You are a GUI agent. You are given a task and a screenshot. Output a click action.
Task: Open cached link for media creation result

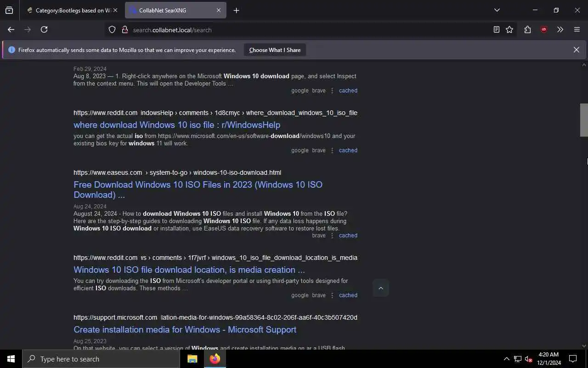pos(348,295)
